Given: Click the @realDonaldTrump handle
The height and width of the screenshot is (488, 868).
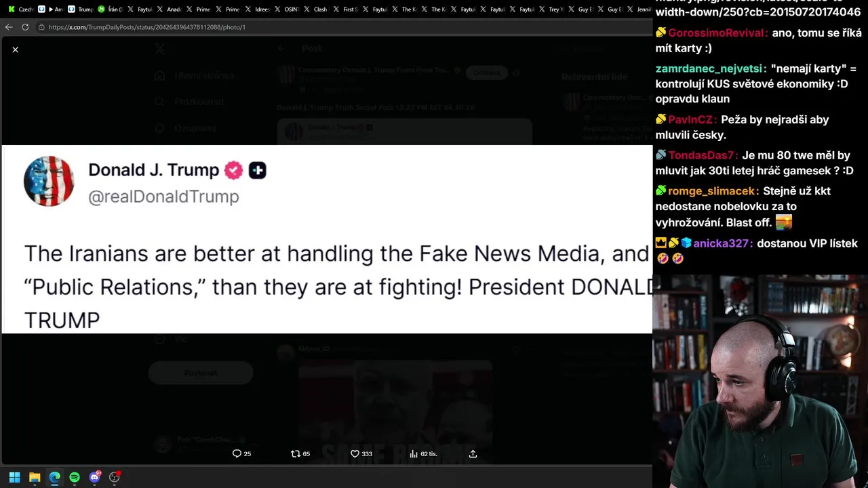Looking at the screenshot, I should point(163,197).
